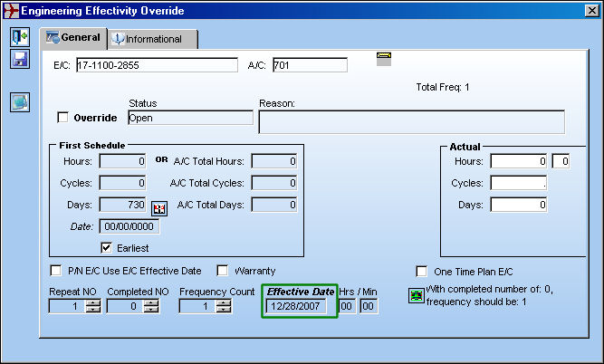The height and width of the screenshot is (364, 604).
Task: Click the Status field showing Open
Action: [x=190, y=118]
